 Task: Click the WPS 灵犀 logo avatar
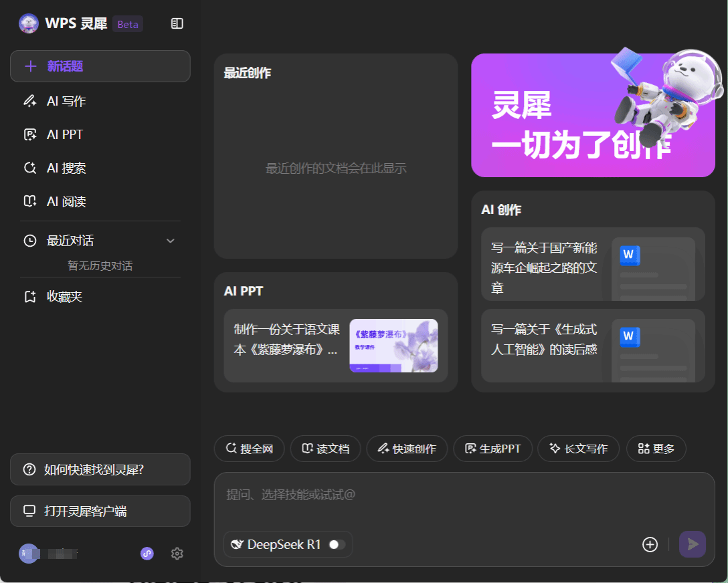pyautogui.click(x=29, y=24)
